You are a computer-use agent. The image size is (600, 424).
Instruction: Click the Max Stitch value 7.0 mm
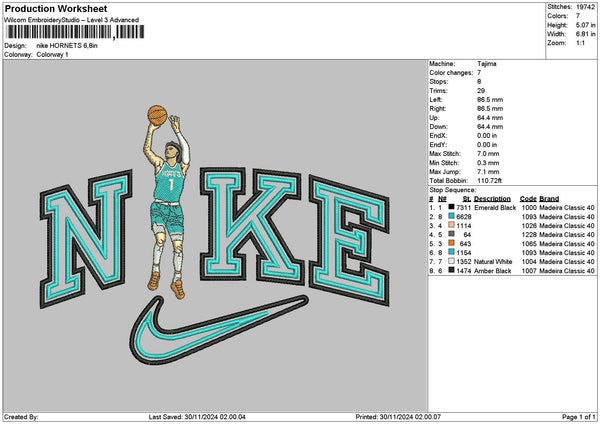pyautogui.click(x=488, y=154)
